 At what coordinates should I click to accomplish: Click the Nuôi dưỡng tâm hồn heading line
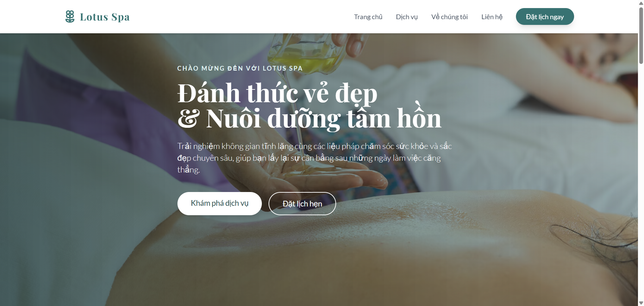coord(309,118)
